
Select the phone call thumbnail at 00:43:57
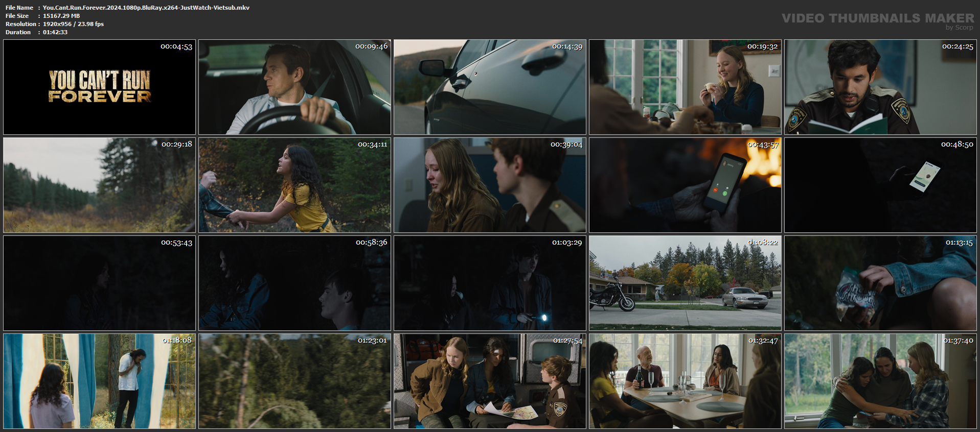(x=685, y=185)
